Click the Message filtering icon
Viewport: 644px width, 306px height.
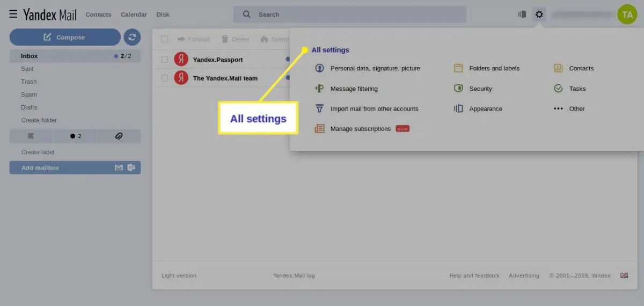coord(319,89)
